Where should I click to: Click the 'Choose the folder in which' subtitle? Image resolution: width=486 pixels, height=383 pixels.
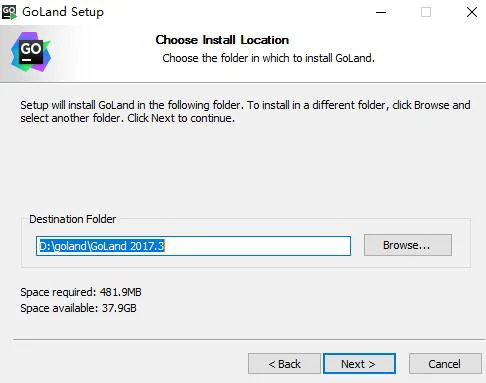pyautogui.click(x=269, y=58)
